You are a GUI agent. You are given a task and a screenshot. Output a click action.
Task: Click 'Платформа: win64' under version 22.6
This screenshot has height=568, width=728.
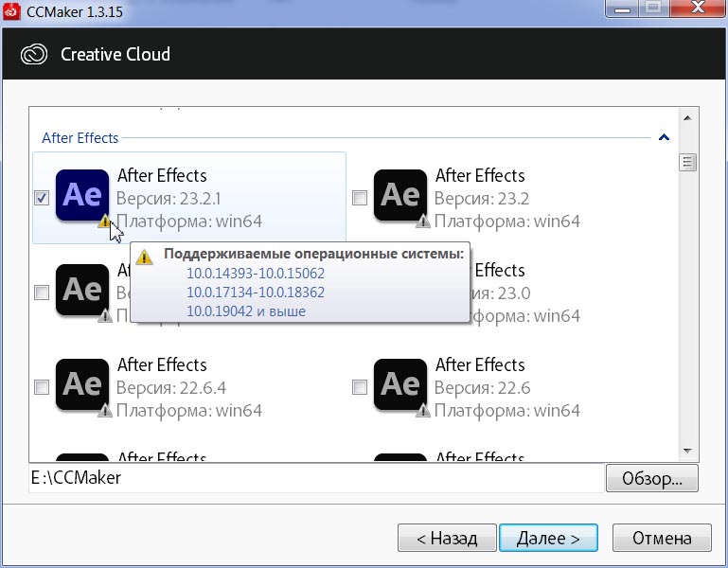[x=507, y=411]
